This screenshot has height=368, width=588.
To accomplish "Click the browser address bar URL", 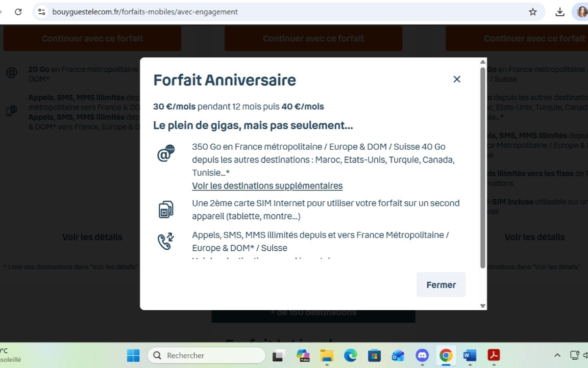I will coord(145,12).
